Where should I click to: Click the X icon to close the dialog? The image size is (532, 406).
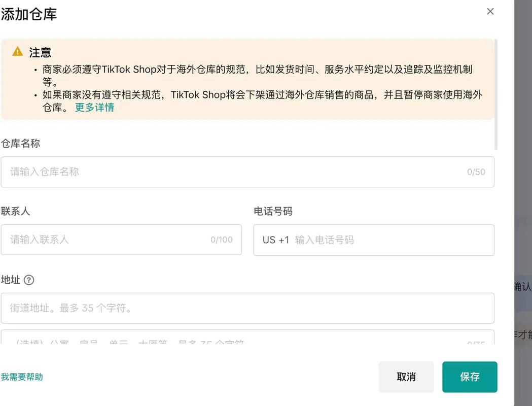tap(490, 11)
